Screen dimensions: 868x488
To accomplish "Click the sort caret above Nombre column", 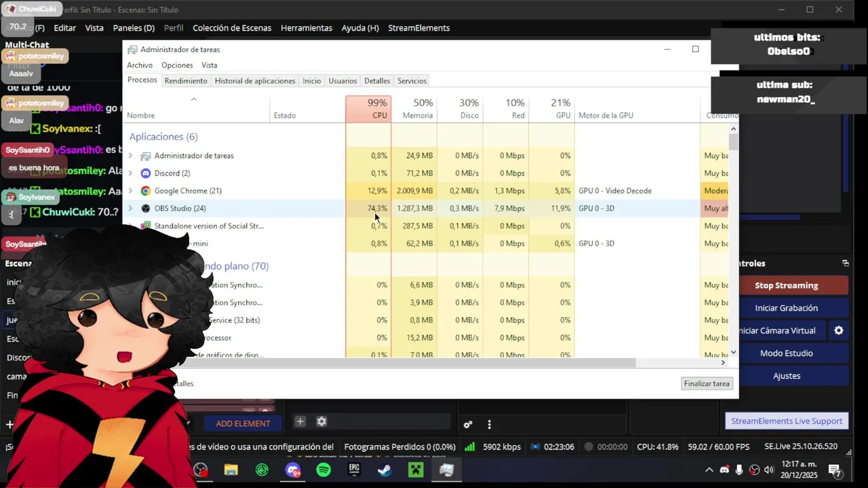I will point(193,100).
